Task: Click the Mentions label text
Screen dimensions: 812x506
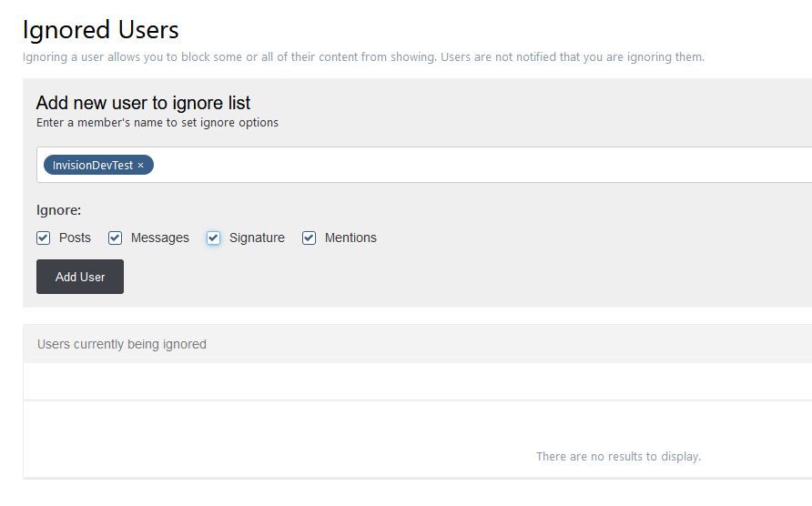Action: coord(350,238)
